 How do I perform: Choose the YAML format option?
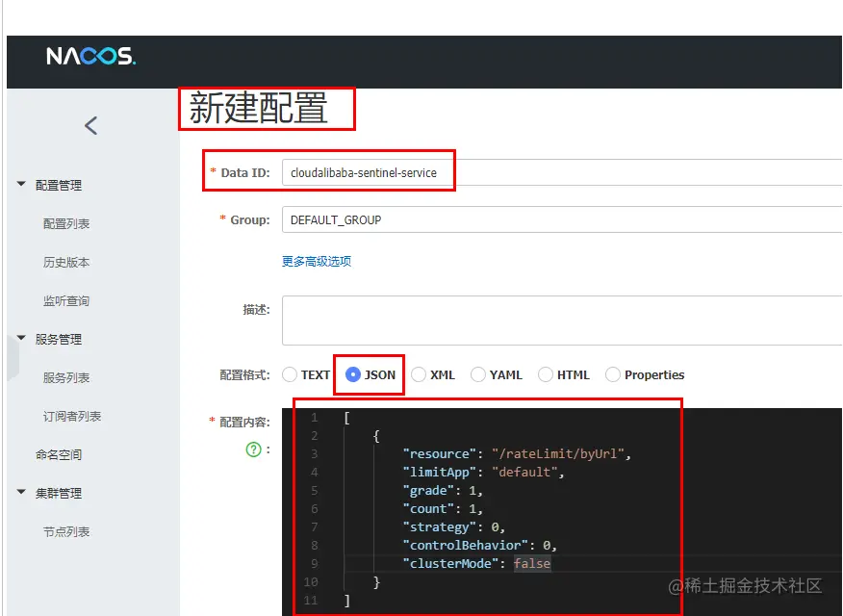[478, 374]
